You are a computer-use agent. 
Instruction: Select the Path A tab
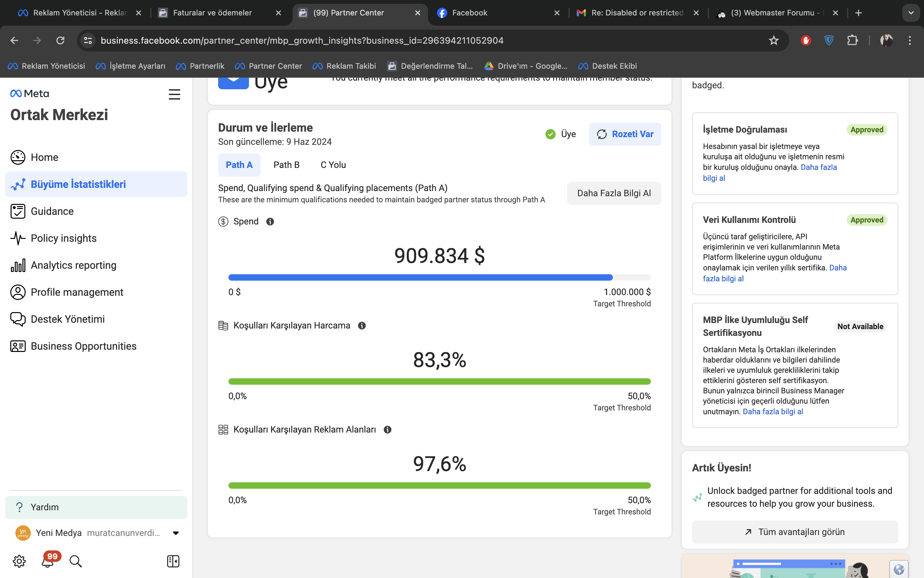[239, 165]
